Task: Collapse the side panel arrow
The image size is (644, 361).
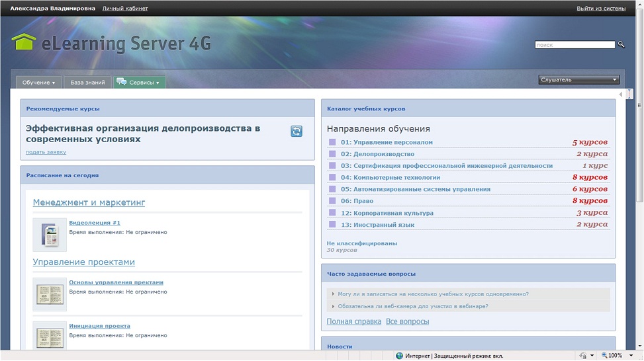Action: coord(620,95)
